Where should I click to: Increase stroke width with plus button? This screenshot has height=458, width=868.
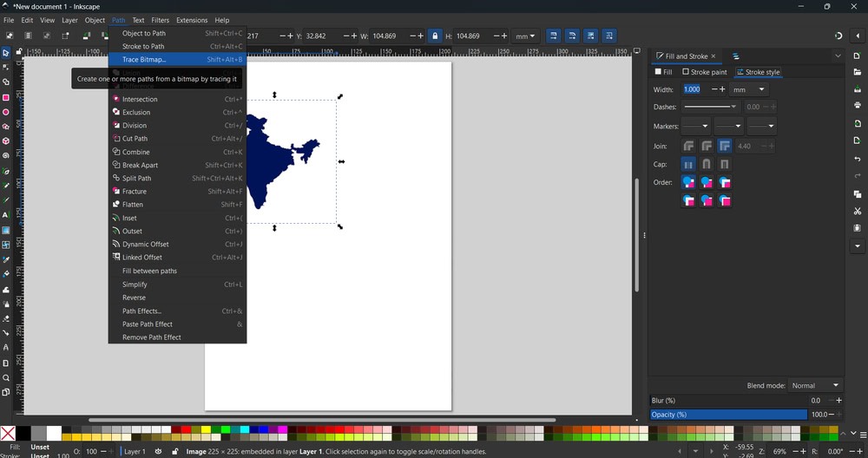click(722, 89)
